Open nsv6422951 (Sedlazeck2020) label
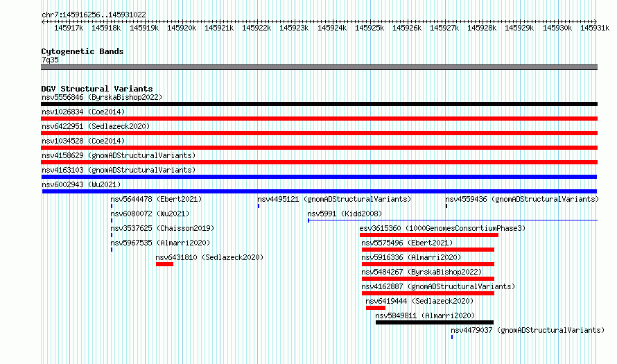The image size is (617, 364). point(96,126)
